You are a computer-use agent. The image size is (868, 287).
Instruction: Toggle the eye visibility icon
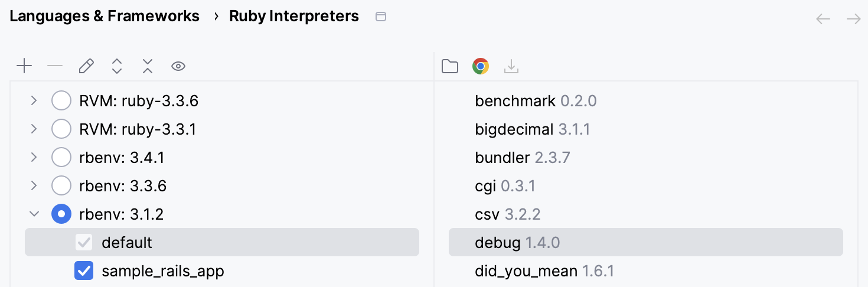pos(178,66)
